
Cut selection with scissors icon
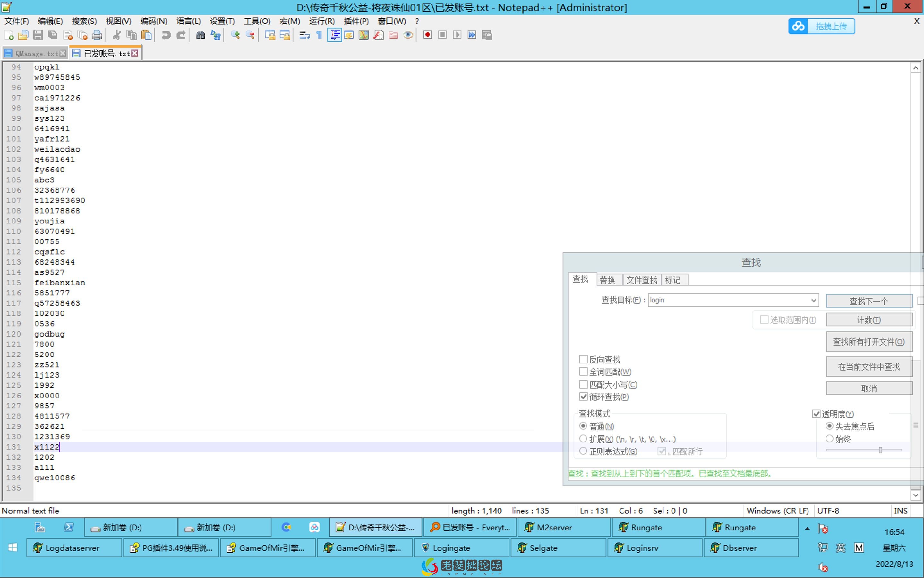click(117, 35)
